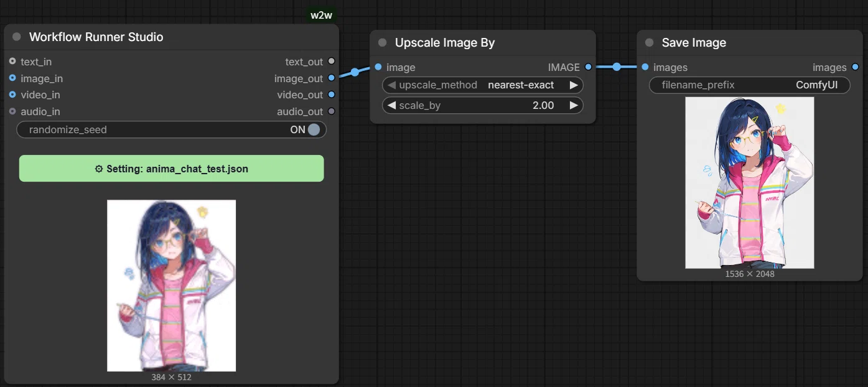This screenshot has width=868, height=387.
Task: Click the Save Image images input socket
Action: tap(645, 67)
